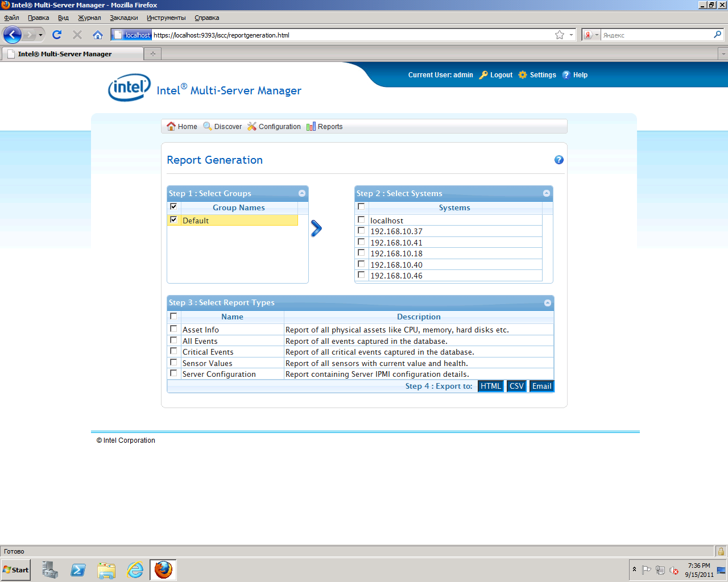728x582 pixels.
Task: Click the Logout link
Action: pos(496,75)
